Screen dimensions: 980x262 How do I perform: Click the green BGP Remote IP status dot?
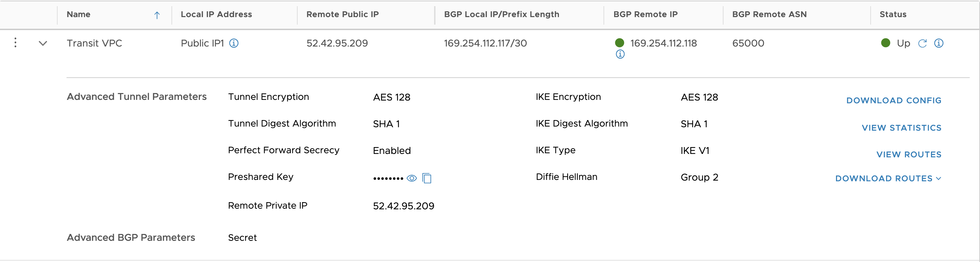[619, 43]
